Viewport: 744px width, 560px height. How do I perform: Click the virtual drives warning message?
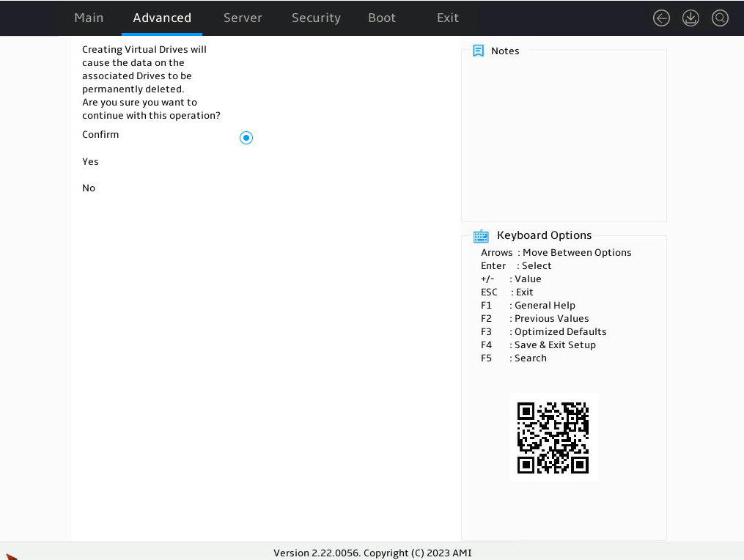(151, 83)
